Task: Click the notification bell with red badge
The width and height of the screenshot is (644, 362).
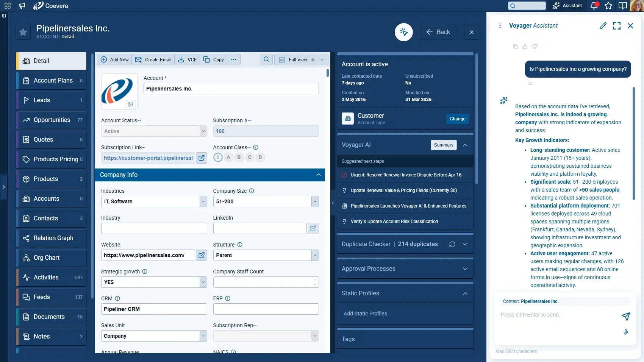Action: (x=594, y=6)
